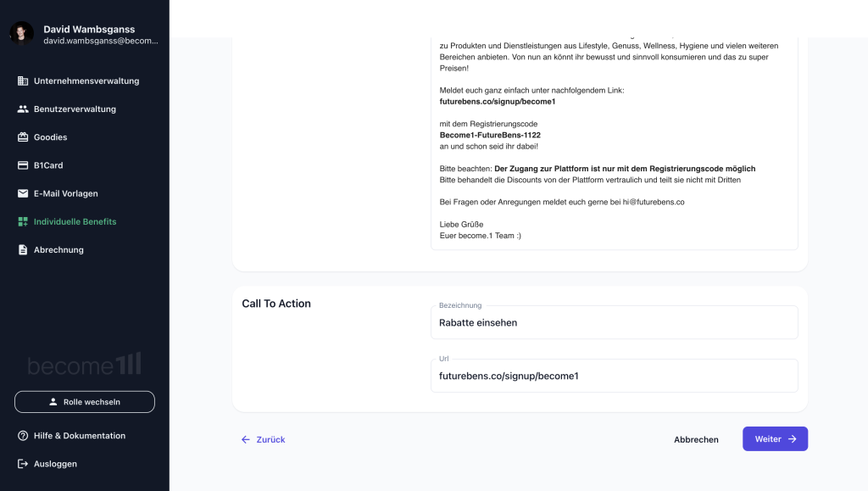Click the Abbrechen button
The image size is (868, 491).
tap(696, 439)
